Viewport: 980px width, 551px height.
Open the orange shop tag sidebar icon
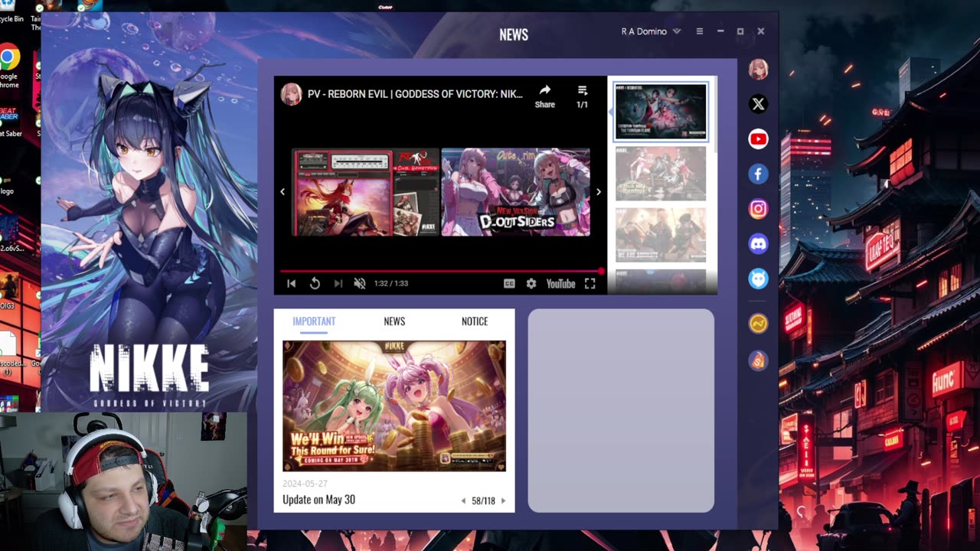point(758,360)
